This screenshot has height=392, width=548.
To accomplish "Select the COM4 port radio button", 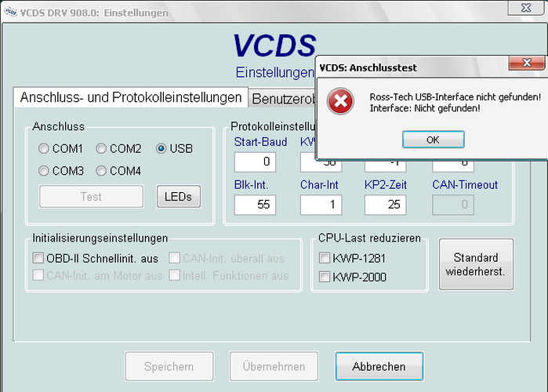I will [x=101, y=171].
